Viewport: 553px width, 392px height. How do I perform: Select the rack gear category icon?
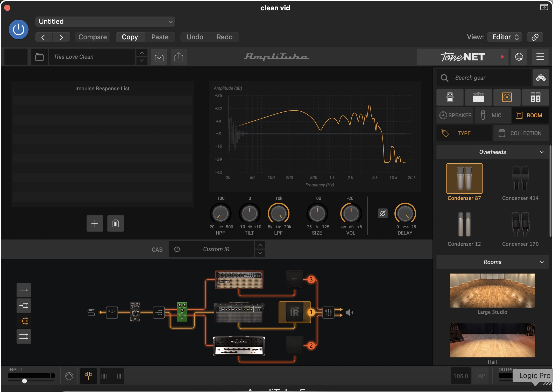pos(535,97)
